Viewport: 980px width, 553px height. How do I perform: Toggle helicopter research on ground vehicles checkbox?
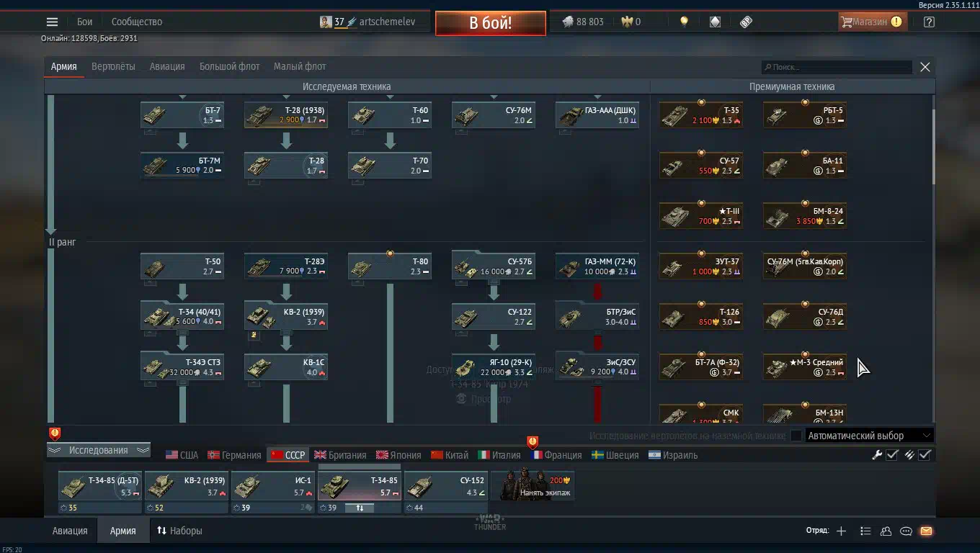(x=796, y=436)
